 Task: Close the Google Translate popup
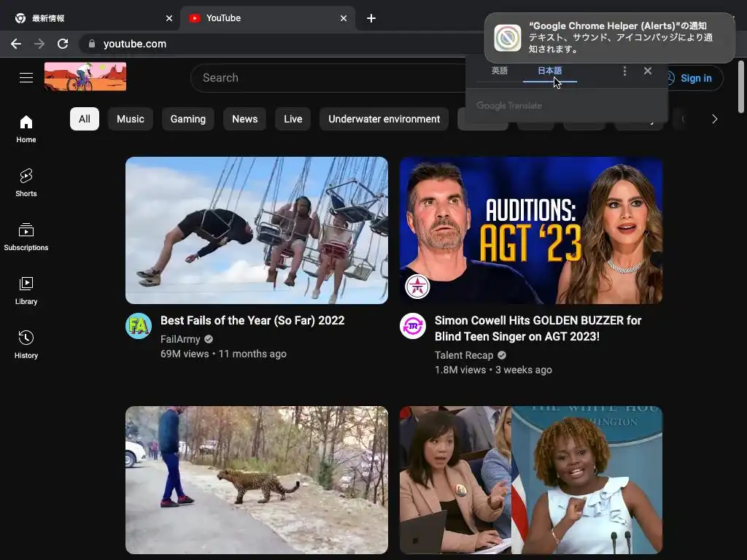(648, 71)
